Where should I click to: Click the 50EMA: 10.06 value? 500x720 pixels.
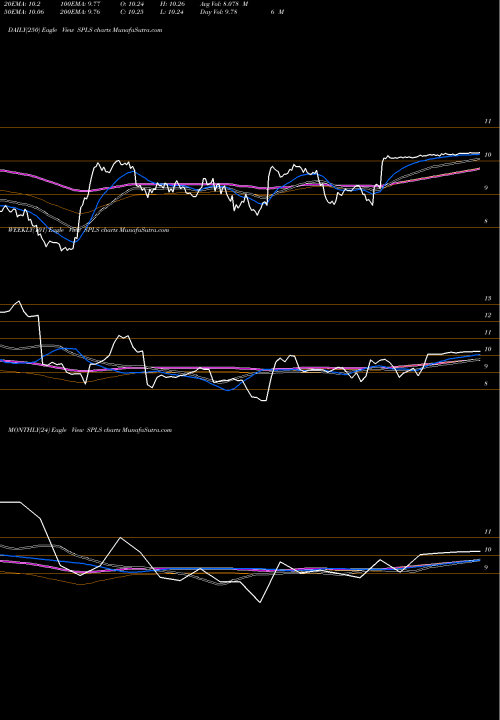24,12
